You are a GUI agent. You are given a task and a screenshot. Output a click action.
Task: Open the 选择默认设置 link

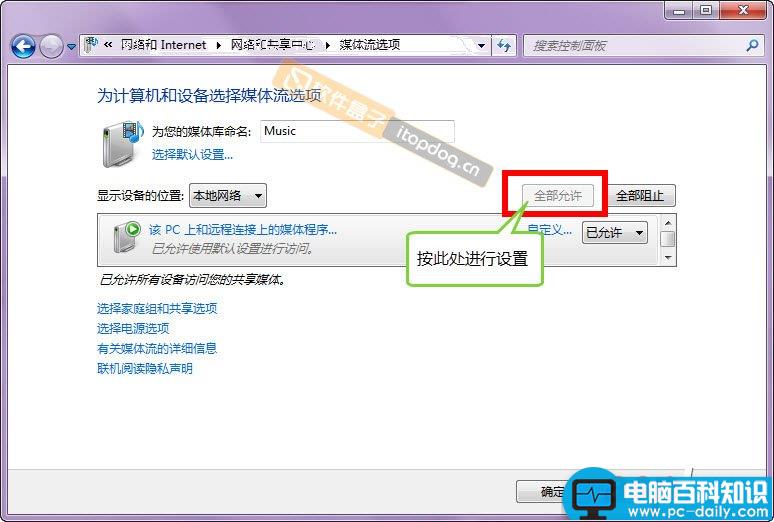pos(192,155)
